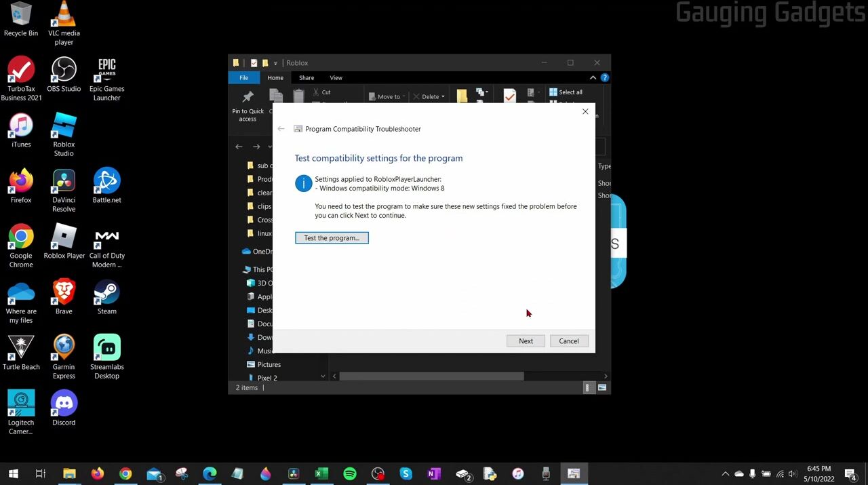Select the Steam desktop icon
Image resolution: width=868 pixels, height=485 pixels.
pos(106,298)
